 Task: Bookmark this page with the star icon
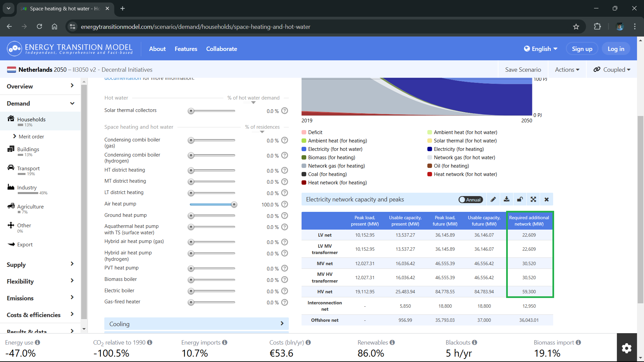pyautogui.click(x=576, y=27)
